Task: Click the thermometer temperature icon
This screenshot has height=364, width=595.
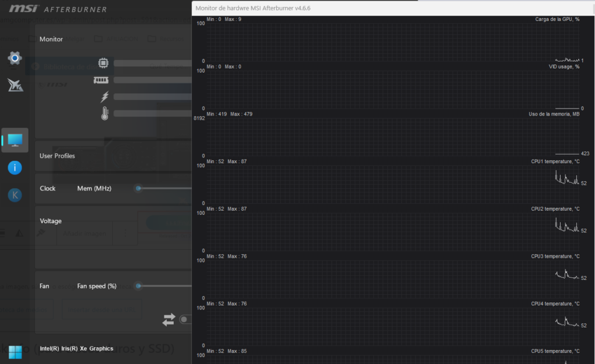Action: coord(105,113)
